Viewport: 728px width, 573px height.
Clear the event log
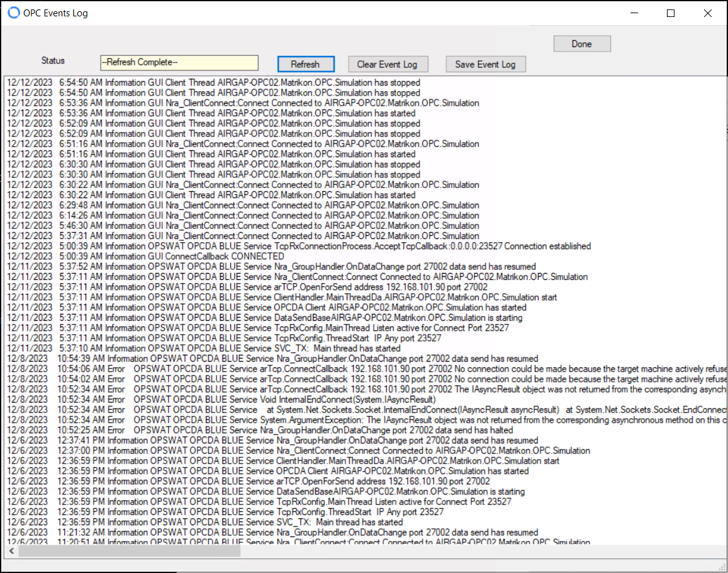tap(387, 64)
